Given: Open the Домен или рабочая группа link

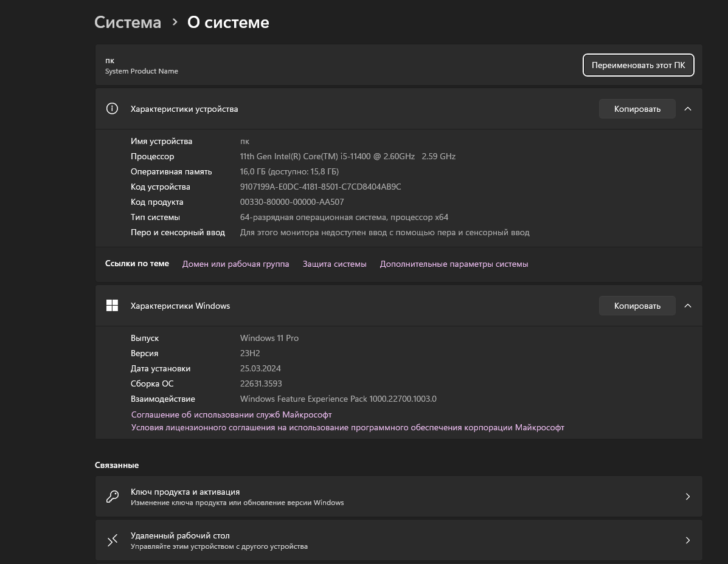Looking at the screenshot, I should (x=235, y=264).
